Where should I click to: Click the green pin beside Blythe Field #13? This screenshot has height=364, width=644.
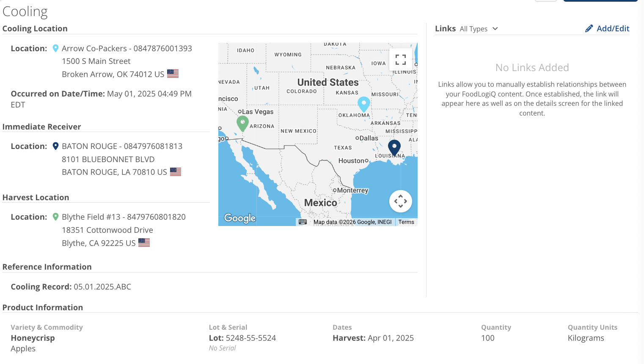tap(55, 217)
